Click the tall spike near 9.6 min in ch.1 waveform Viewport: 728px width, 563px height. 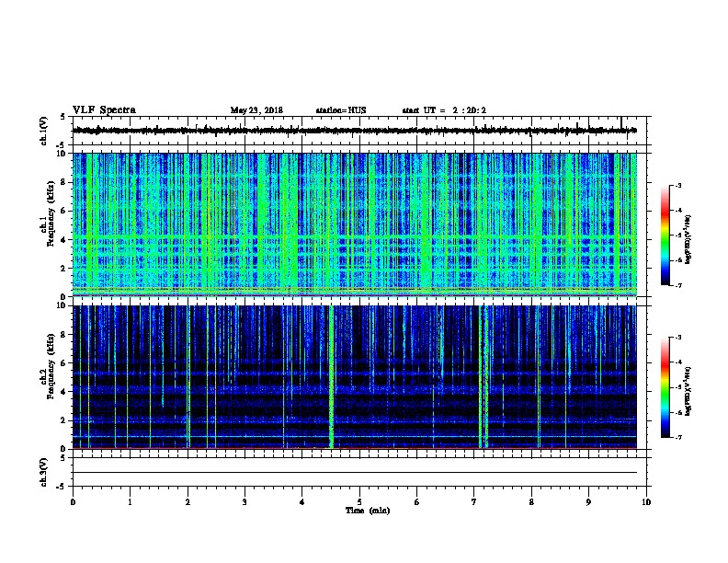(x=621, y=123)
